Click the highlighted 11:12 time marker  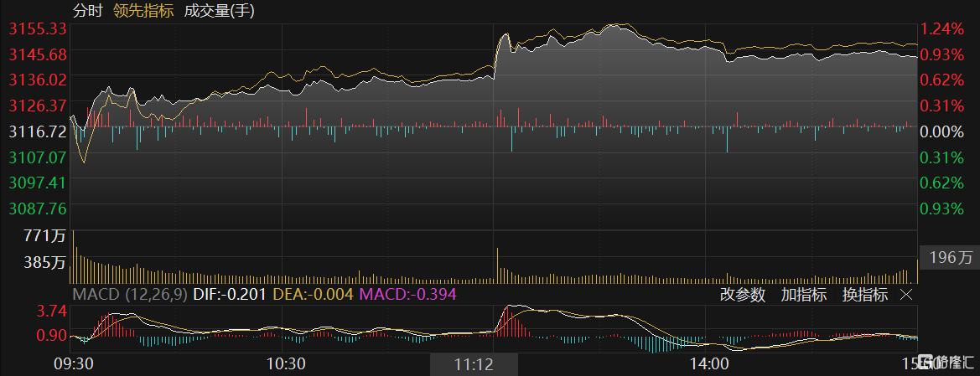coord(474,365)
